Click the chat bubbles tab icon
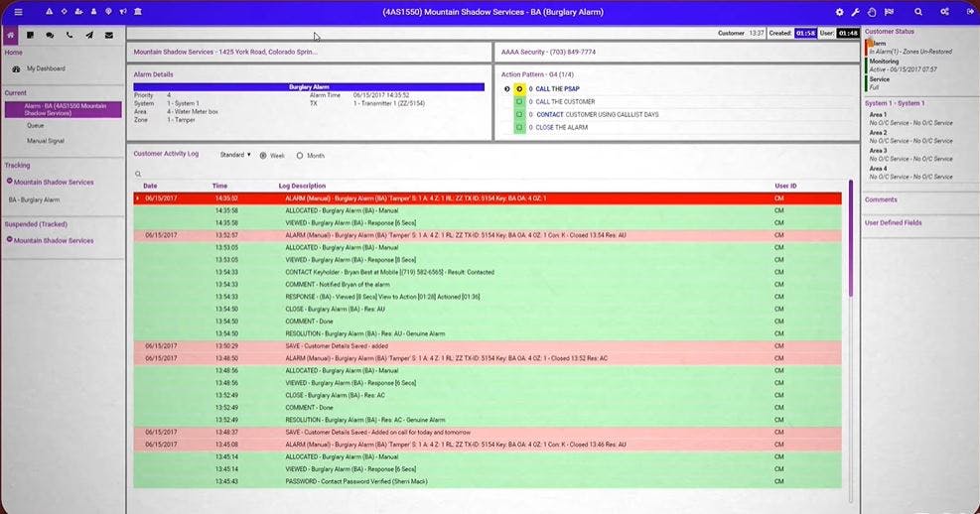The image size is (980, 514). [50, 36]
